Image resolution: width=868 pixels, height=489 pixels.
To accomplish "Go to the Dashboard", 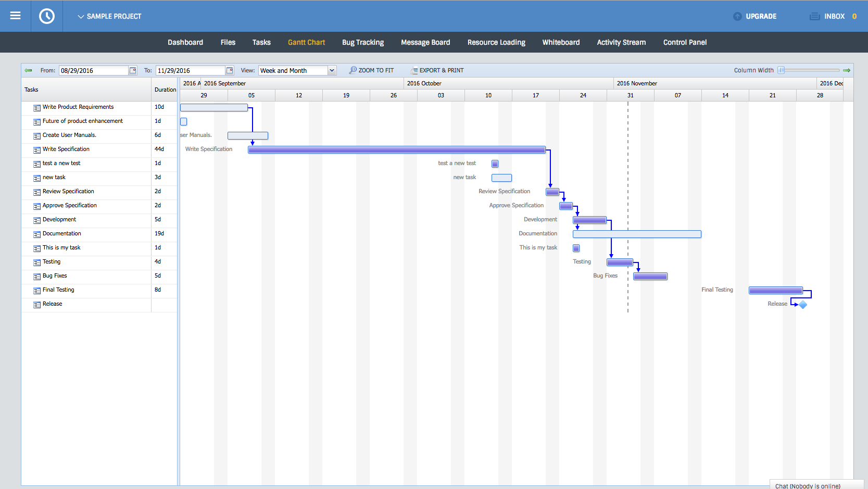I will [185, 42].
